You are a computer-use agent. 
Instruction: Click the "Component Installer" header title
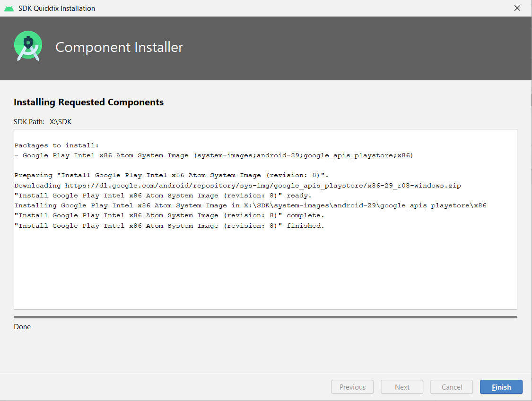119,47
